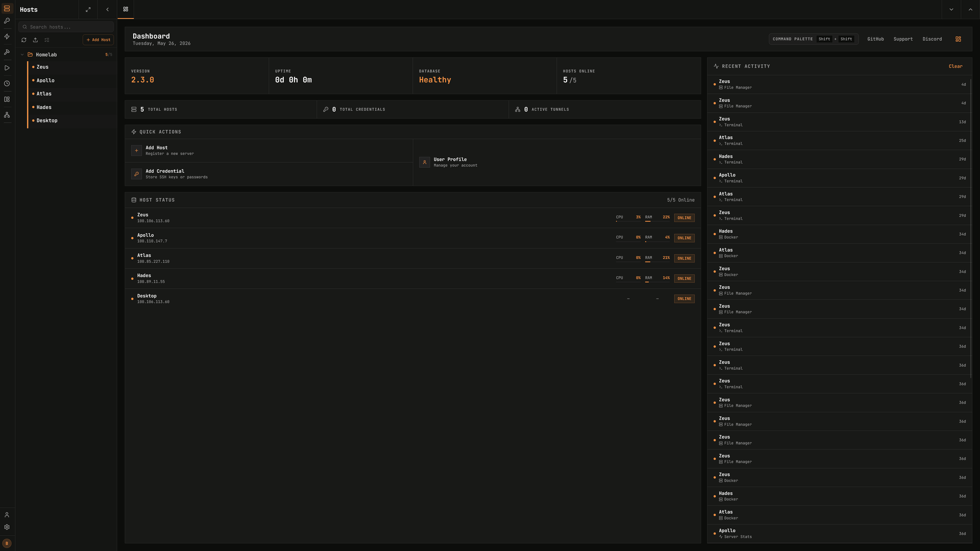Open the settings gear at rail bottom
Viewport: 980px width, 551px height.
[x=7, y=527]
